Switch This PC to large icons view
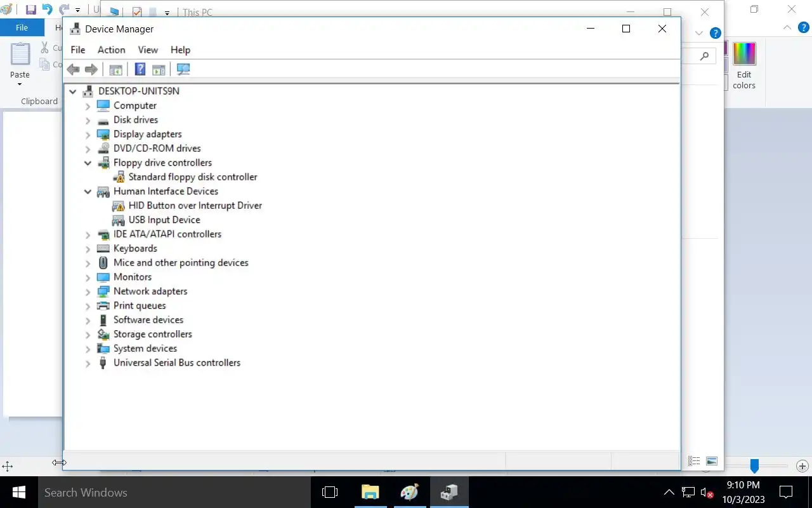 [x=712, y=461]
